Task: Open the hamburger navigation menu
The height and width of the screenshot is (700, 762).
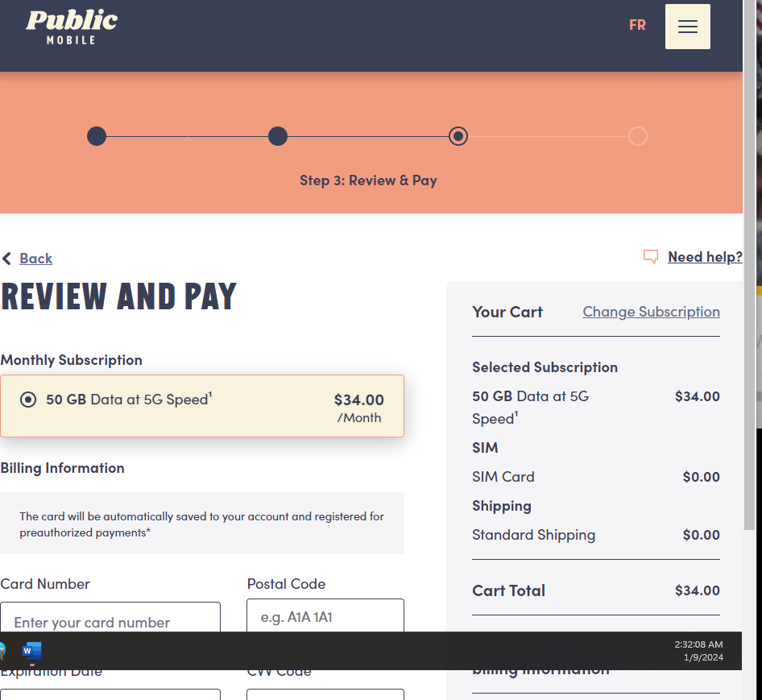Action: [687, 27]
